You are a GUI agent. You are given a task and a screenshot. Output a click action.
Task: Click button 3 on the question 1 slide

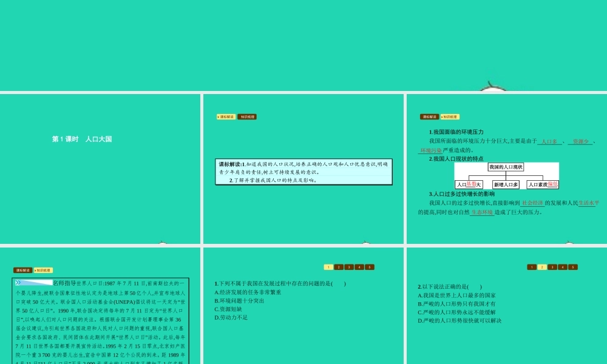pos(349,268)
